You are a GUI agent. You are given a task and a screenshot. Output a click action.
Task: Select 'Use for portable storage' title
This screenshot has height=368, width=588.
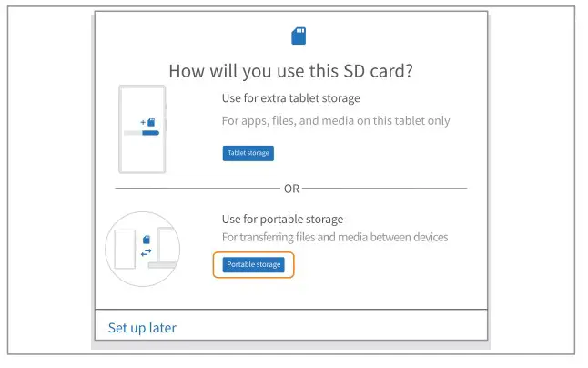coord(283,219)
